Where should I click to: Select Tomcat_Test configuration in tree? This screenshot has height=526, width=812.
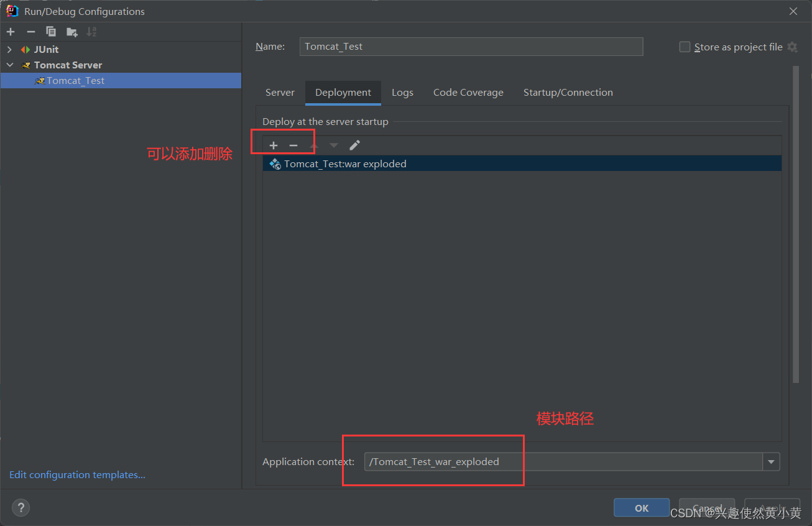(121, 80)
